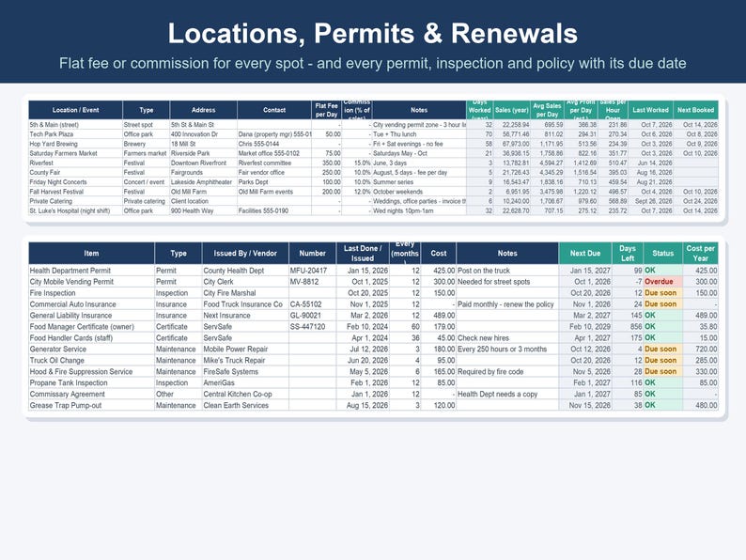
Task: Select 'Lakeside Amphitheater' address cell
Action: [x=203, y=181]
